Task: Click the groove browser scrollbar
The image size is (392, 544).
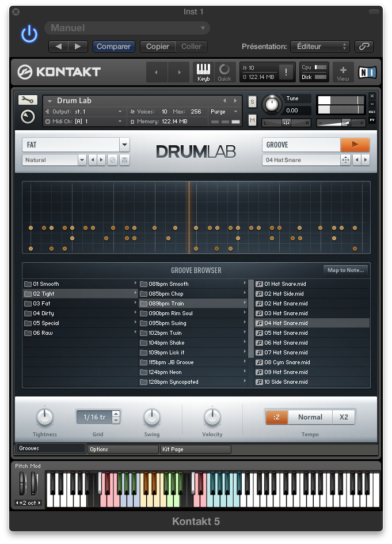Action: pyautogui.click(x=251, y=319)
